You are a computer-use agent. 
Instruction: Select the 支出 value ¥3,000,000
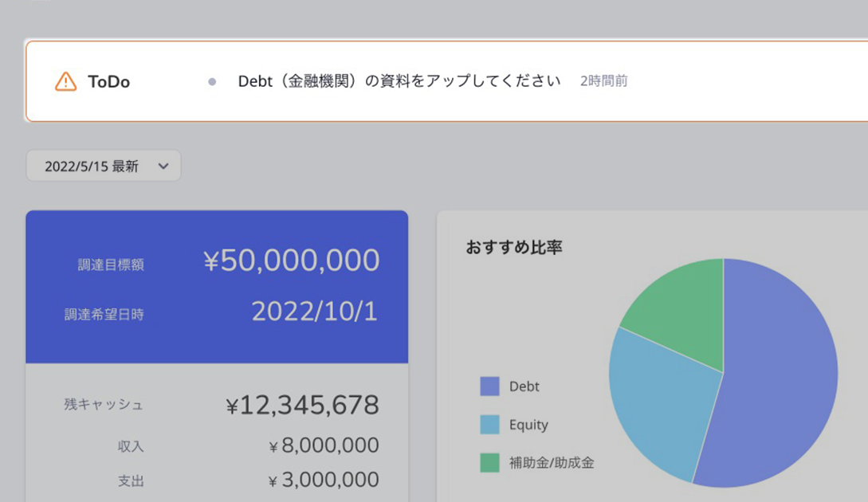(x=323, y=480)
